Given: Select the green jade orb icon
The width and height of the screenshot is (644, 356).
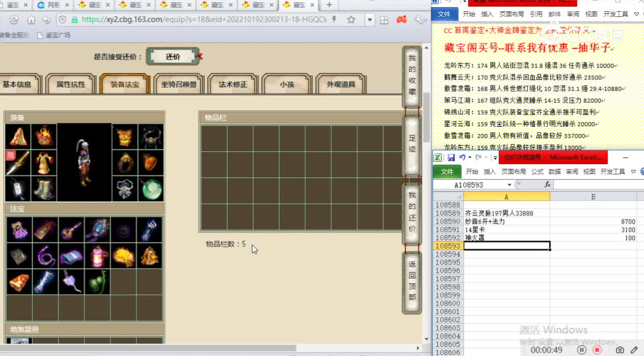Looking at the screenshot, I should [151, 189].
